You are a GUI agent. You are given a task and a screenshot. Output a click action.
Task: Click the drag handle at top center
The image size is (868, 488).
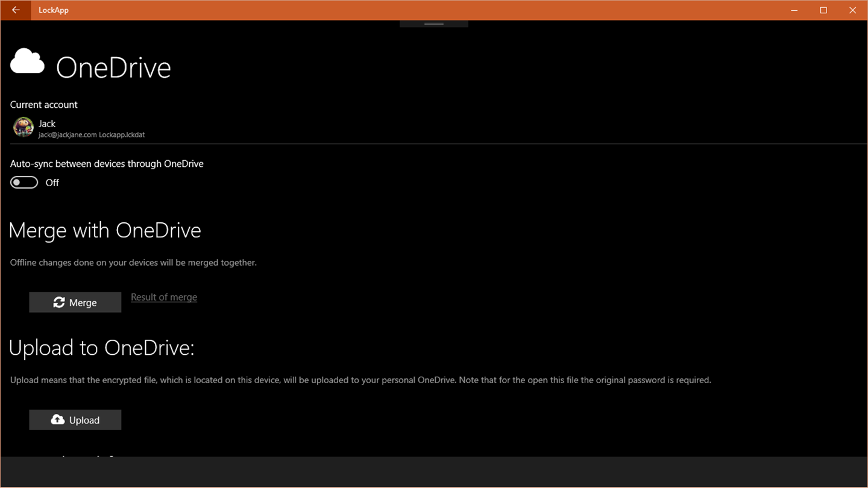pos(434,24)
